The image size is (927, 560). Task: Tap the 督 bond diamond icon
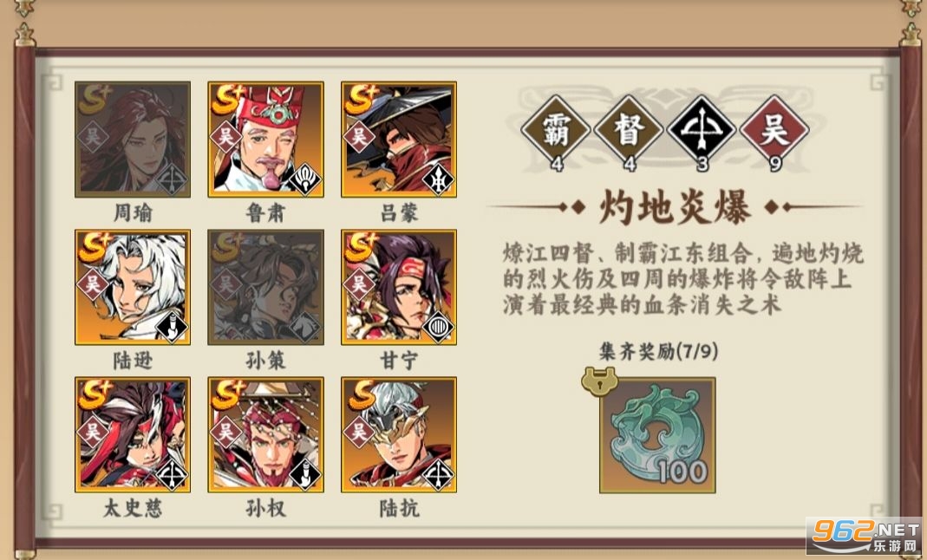(629, 131)
